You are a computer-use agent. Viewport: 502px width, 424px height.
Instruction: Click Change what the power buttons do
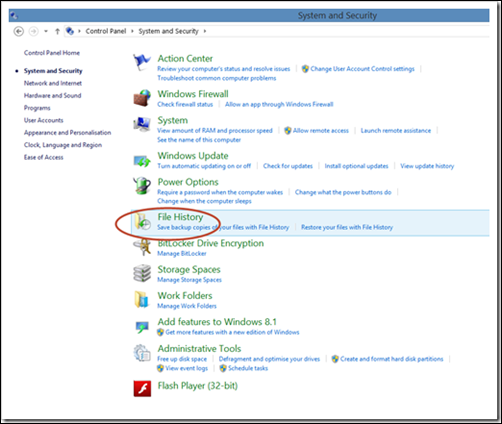(x=343, y=192)
